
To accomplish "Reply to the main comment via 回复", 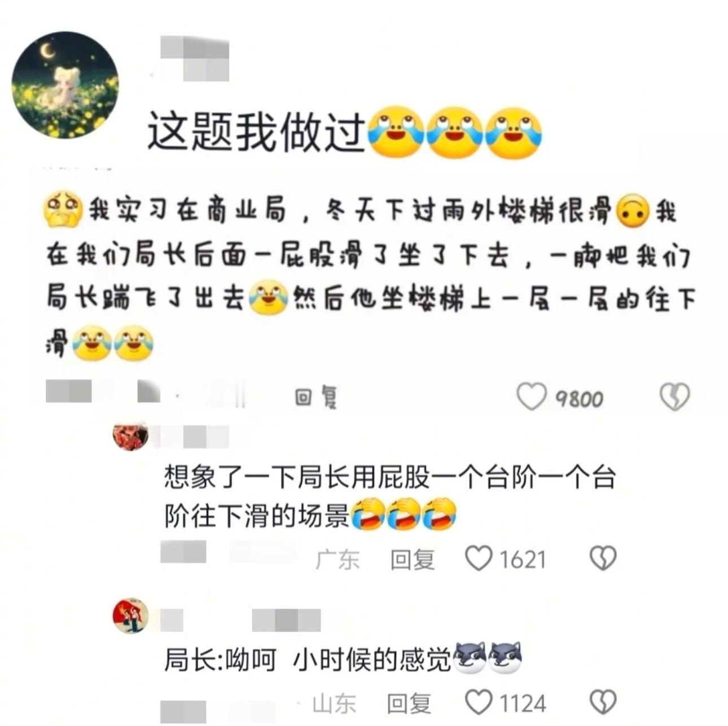I will pos(316,397).
